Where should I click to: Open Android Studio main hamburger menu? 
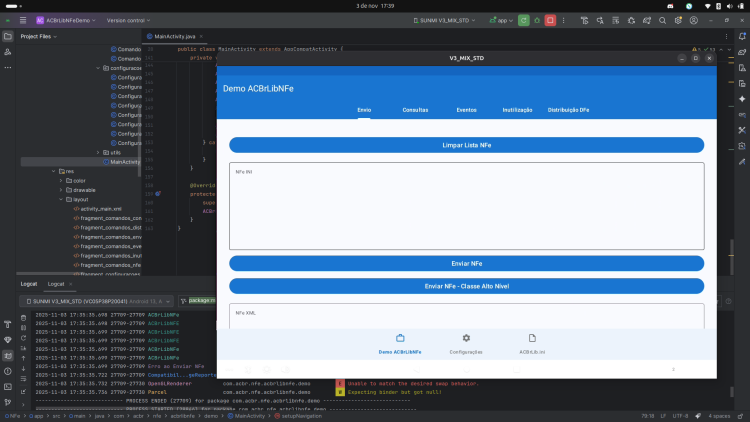point(23,21)
